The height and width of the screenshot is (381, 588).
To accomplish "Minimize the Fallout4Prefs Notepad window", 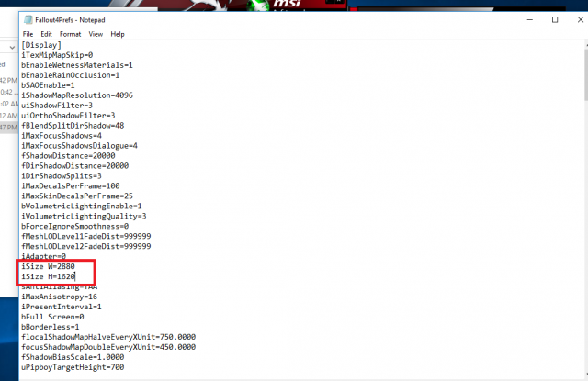I will 529,20.
